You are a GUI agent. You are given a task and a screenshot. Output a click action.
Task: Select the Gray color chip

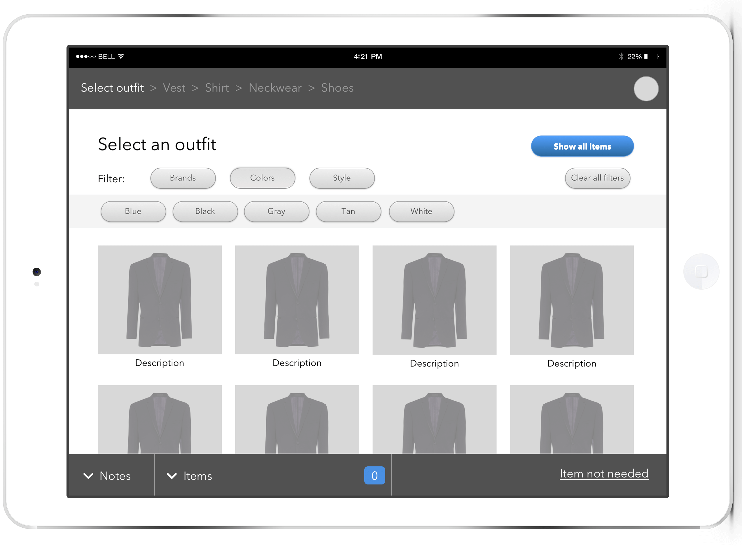click(276, 211)
